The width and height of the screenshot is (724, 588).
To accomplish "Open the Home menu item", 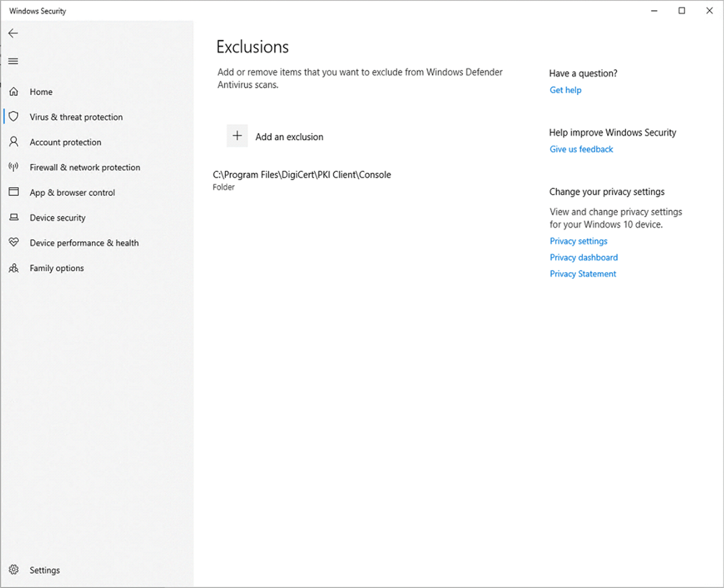I will 41,92.
